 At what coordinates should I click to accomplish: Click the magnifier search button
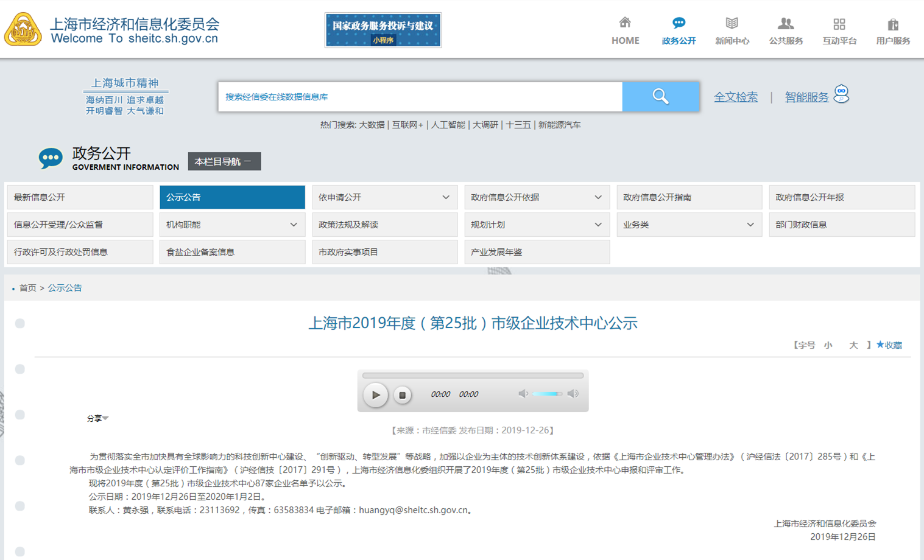click(x=660, y=97)
